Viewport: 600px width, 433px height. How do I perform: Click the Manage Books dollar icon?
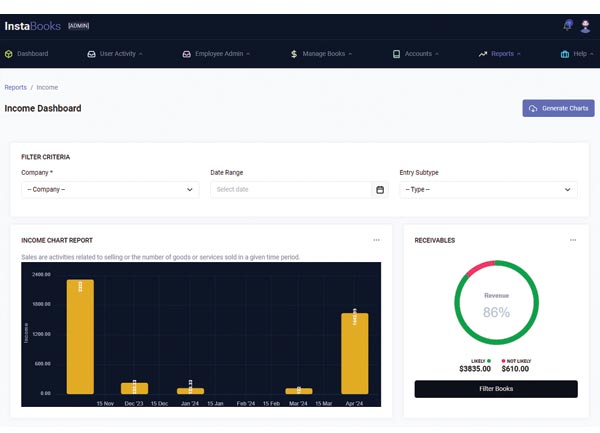(293, 53)
